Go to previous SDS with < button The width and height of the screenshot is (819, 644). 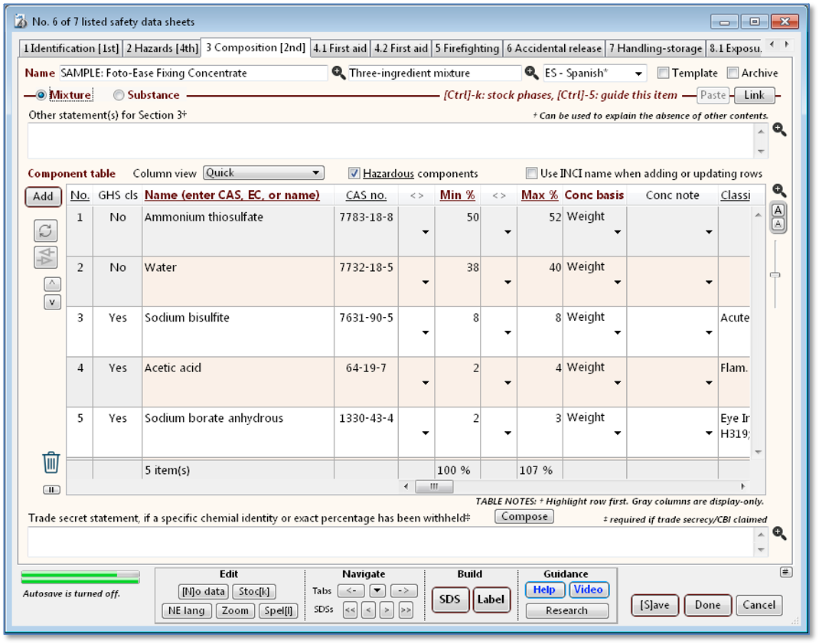(369, 610)
